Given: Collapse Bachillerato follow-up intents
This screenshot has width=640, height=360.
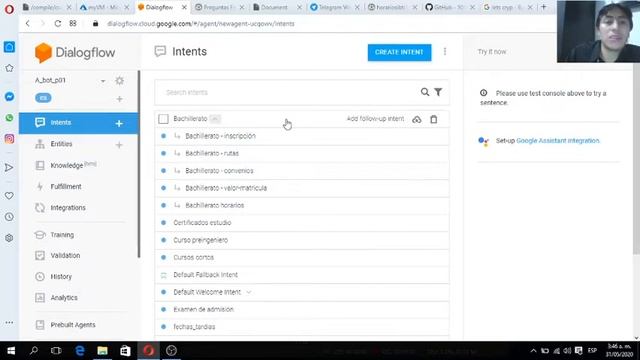Looking at the screenshot, I should click(215, 119).
